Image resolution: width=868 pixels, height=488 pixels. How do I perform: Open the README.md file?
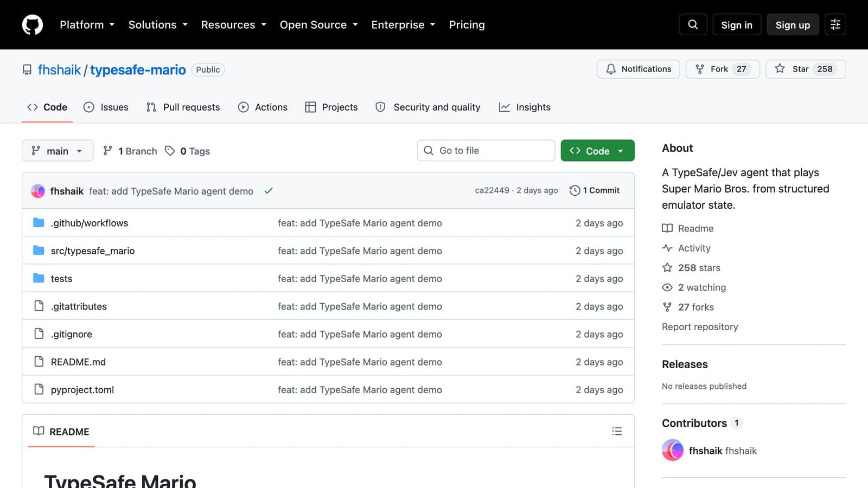pos(78,362)
